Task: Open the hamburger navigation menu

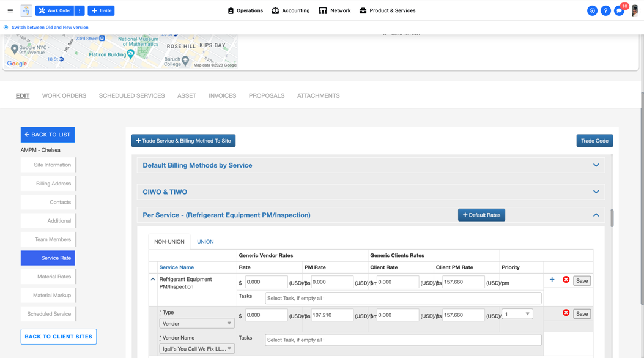Action: click(x=10, y=10)
